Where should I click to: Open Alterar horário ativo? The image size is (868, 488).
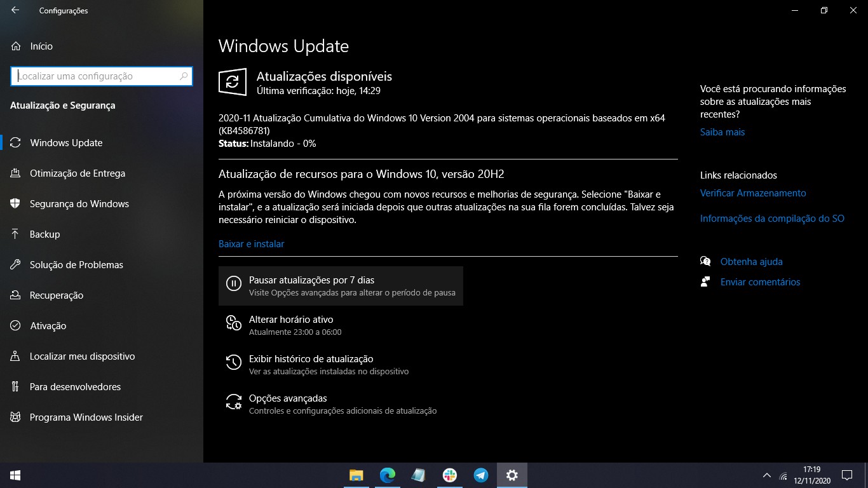pos(341,325)
